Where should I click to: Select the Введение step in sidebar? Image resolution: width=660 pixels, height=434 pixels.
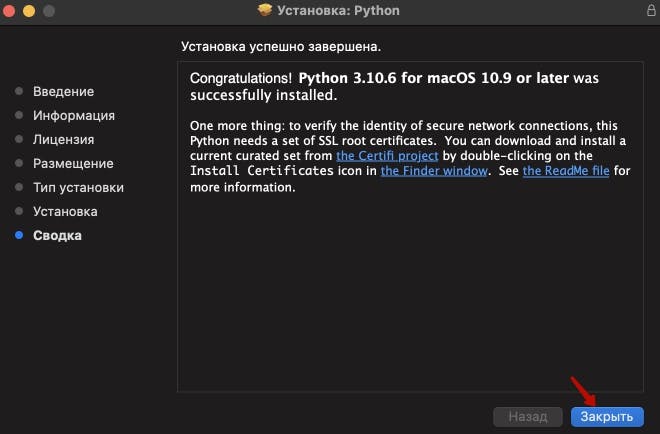pyautogui.click(x=64, y=91)
